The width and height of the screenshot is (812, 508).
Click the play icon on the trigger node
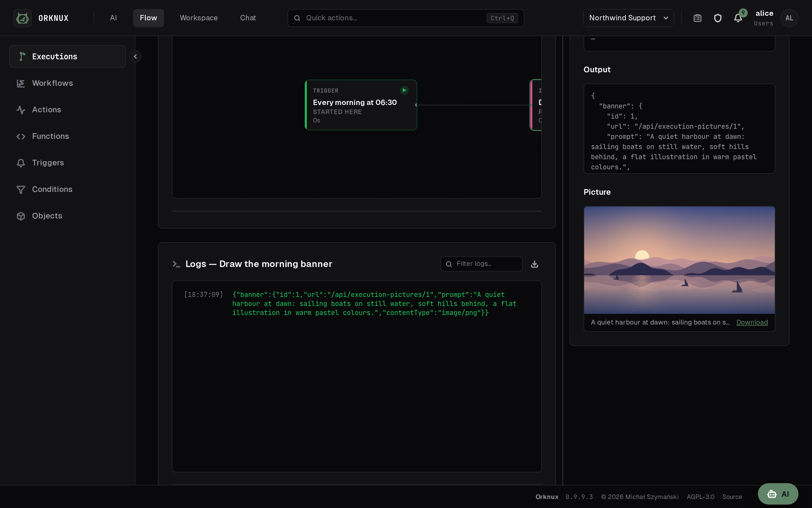tap(404, 90)
